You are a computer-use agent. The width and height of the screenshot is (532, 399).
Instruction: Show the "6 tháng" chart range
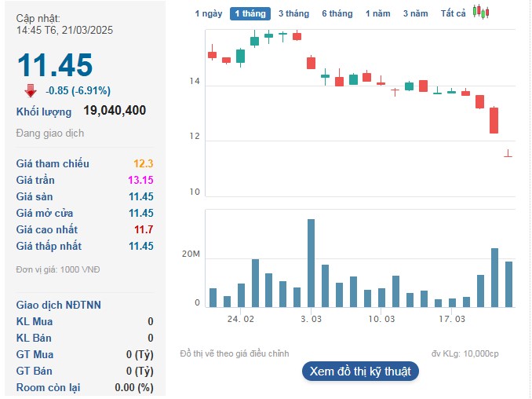(337, 13)
